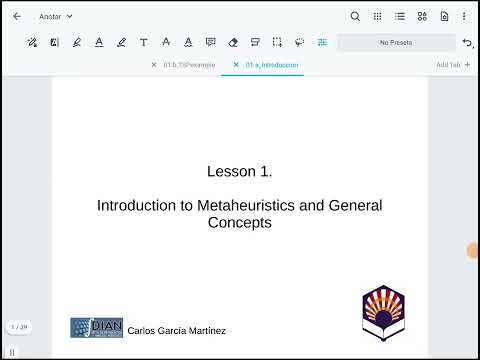Screen dimensions: 480x360
Task: Undo the last action
Action: coord(467,43)
